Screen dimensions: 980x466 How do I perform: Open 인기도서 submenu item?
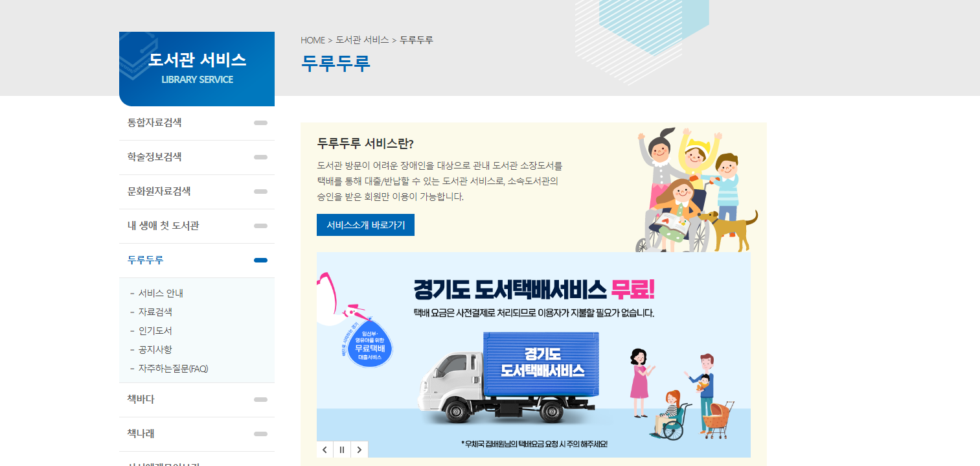click(x=155, y=331)
